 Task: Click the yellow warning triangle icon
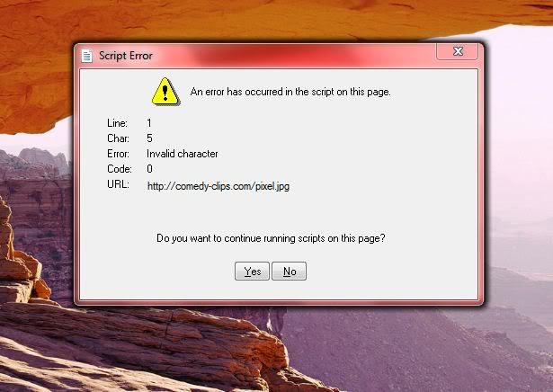tap(165, 92)
